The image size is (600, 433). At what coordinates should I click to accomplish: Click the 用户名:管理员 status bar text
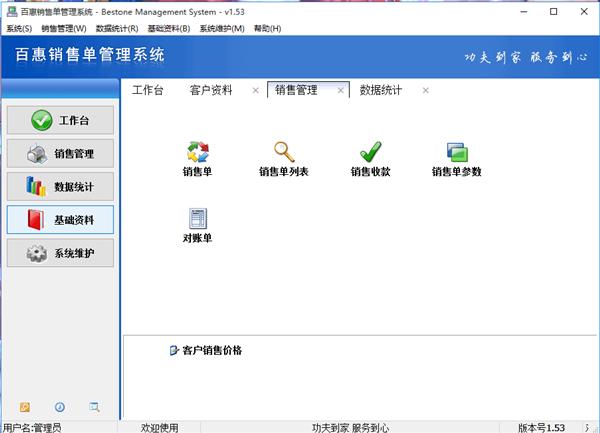[33, 428]
